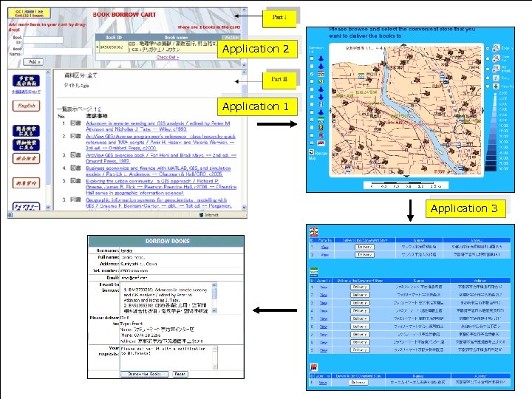Viewport: 532px width, 399px height.
Task: Click View link in Sunkus table row 2
Action: tap(324, 255)
